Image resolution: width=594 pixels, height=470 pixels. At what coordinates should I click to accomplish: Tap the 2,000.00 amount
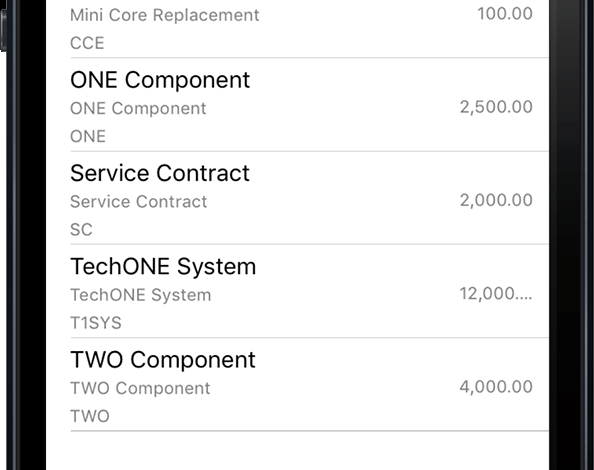[x=496, y=200]
